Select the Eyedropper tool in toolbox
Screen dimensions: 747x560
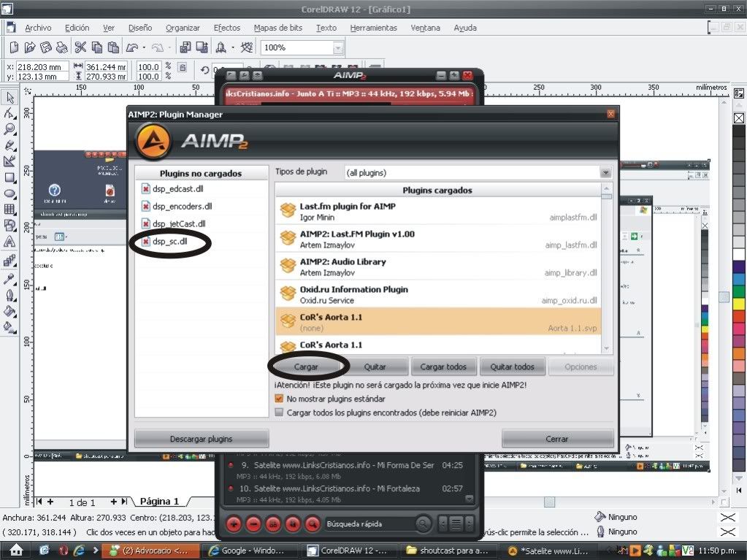[9, 279]
